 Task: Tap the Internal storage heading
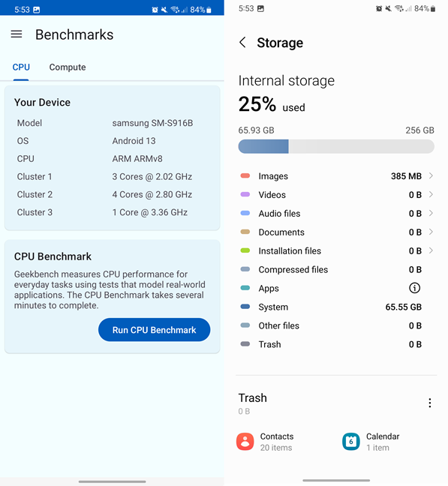pos(287,81)
